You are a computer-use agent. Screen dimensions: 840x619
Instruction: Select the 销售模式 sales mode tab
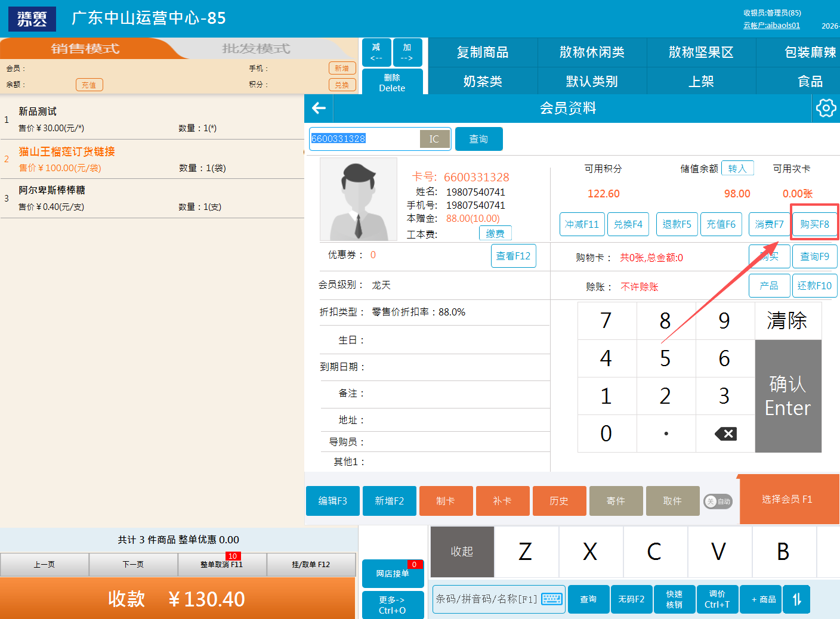tap(85, 49)
